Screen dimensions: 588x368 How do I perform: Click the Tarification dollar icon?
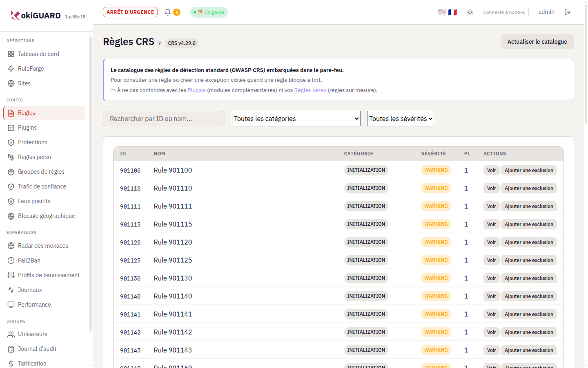coord(11,364)
